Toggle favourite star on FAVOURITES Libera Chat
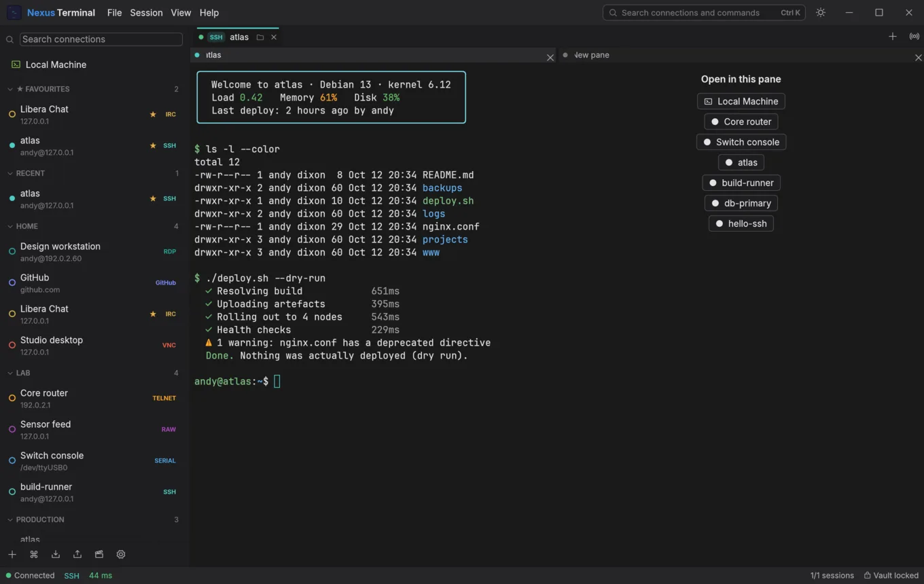The width and height of the screenshot is (924, 584). [x=153, y=114]
